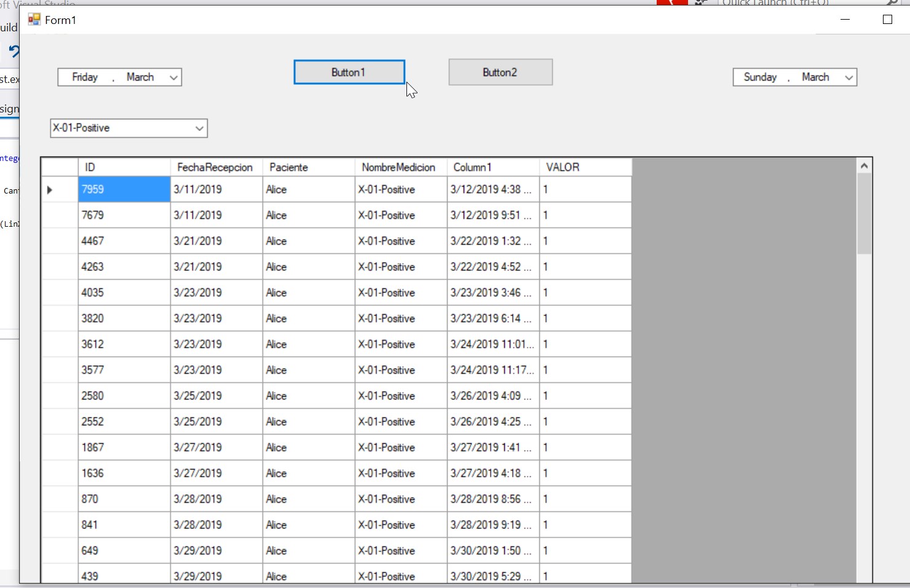The image size is (910, 588).
Task: Select the ID cell 1867
Action: pos(124,447)
